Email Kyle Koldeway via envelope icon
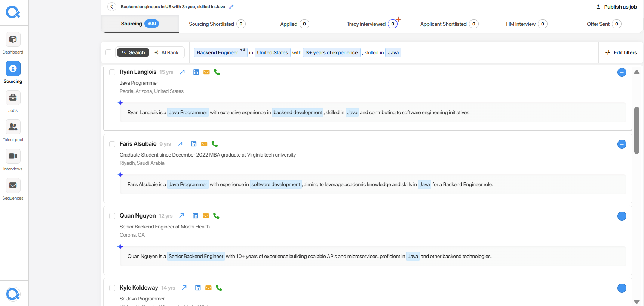This screenshot has width=644, height=306. pyautogui.click(x=208, y=288)
